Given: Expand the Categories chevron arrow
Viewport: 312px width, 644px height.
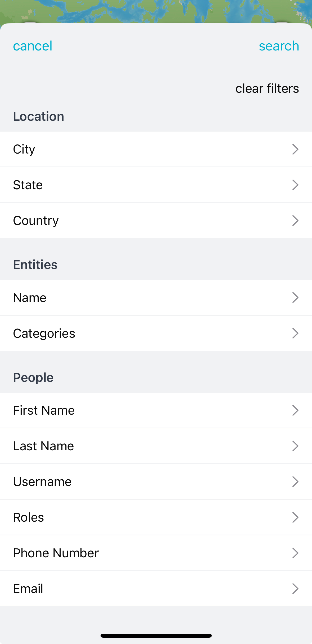Looking at the screenshot, I should coord(295,333).
